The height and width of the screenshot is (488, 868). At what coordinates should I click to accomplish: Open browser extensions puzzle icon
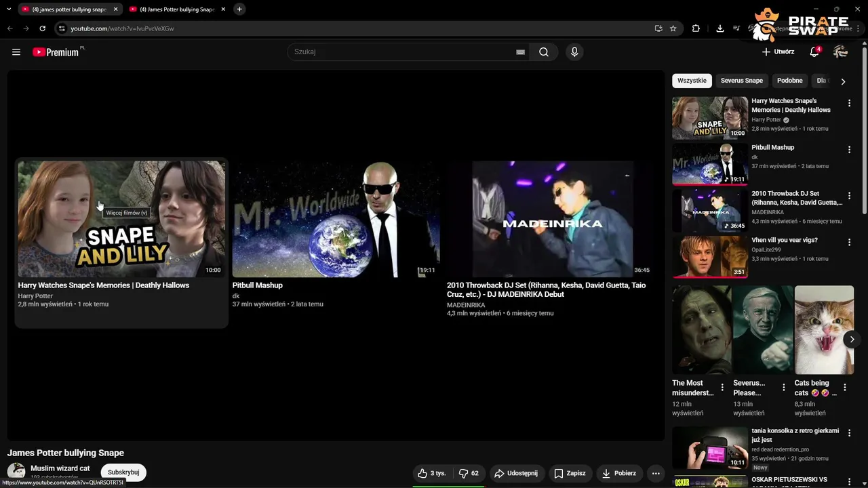(696, 28)
